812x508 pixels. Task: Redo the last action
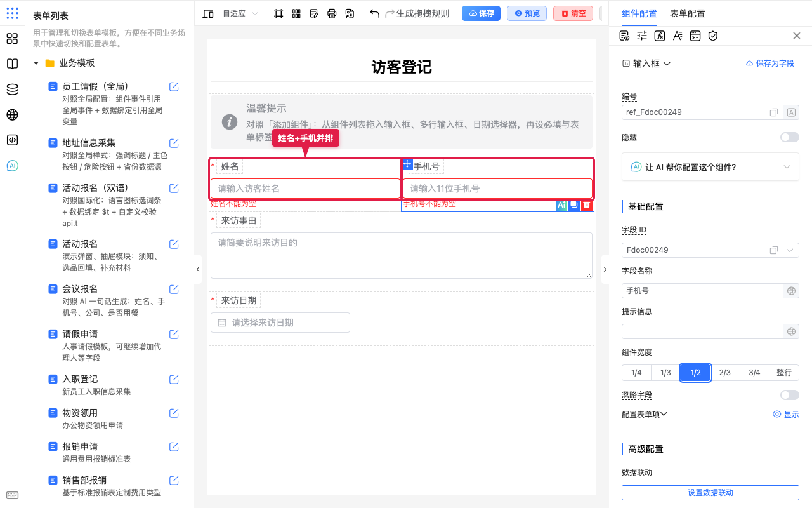coord(390,13)
